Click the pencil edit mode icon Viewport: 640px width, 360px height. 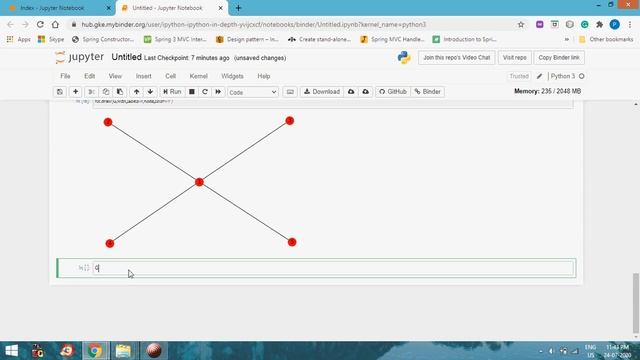click(539, 76)
